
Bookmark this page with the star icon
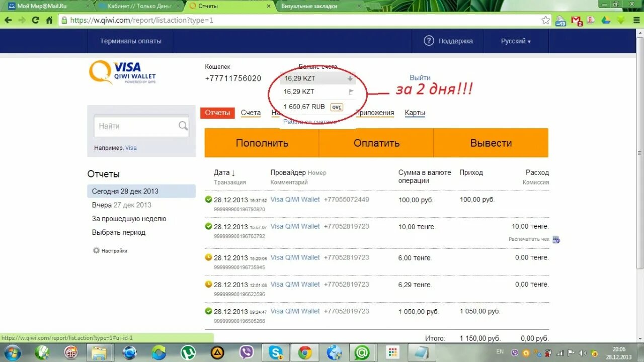[x=545, y=20]
